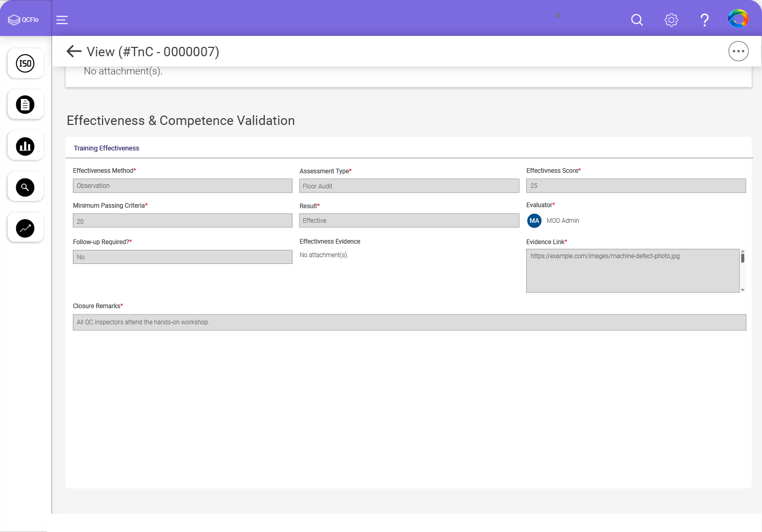Click the Effectiveness Method field
Viewport: 762px width, 532px height.
(183, 186)
